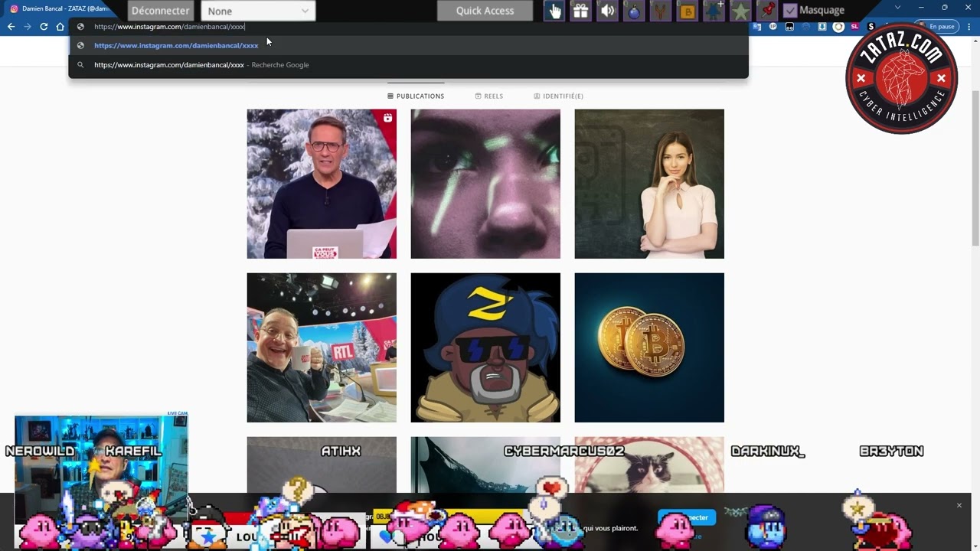Open the None dropdown
Screen dimensions: 980x551
tap(258, 11)
